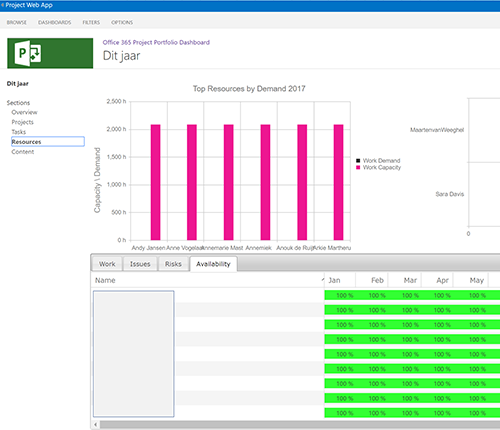Click the Project logo icon

pos(50,53)
